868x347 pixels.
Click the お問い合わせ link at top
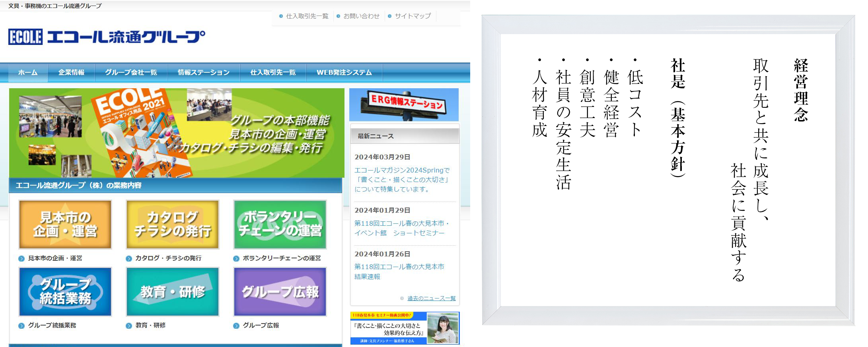pyautogui.click(x=361, y=16)
